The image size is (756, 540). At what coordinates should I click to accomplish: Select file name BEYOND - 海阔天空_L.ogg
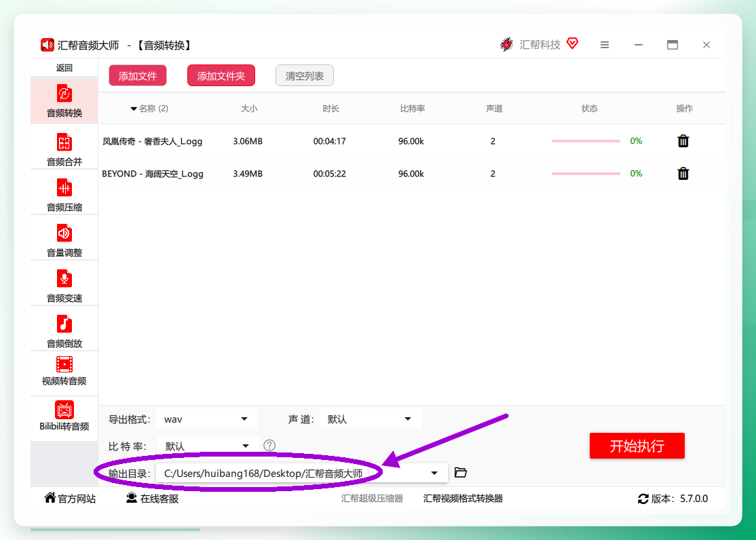click(153, 174)
